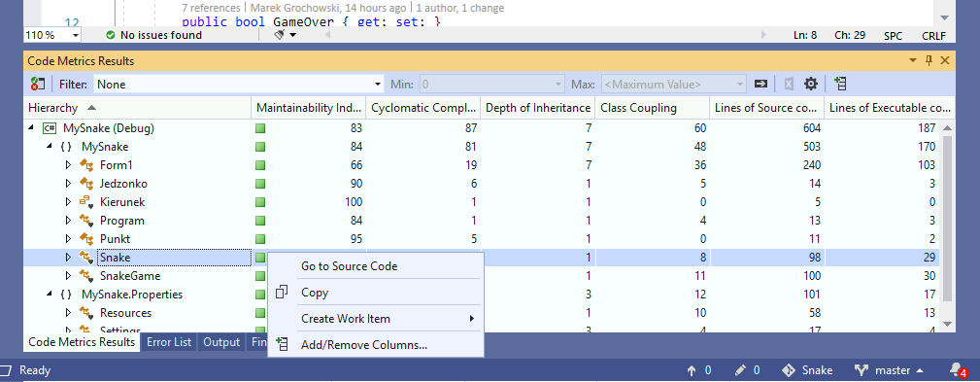This screenshot has width=980, height=382.
Task: Click the Jedzonko class icon
Action: [x=86, y=184]
